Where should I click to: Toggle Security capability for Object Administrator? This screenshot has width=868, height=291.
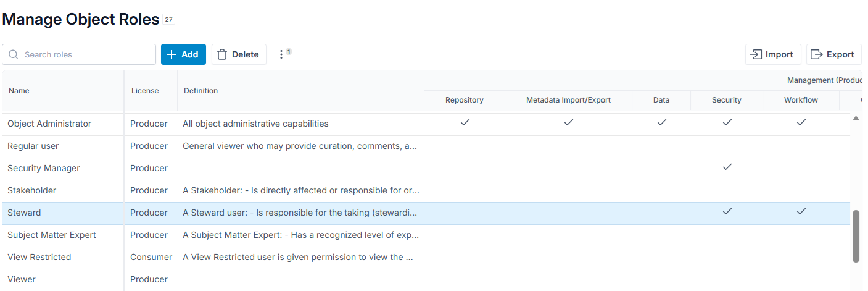(727, 123)
